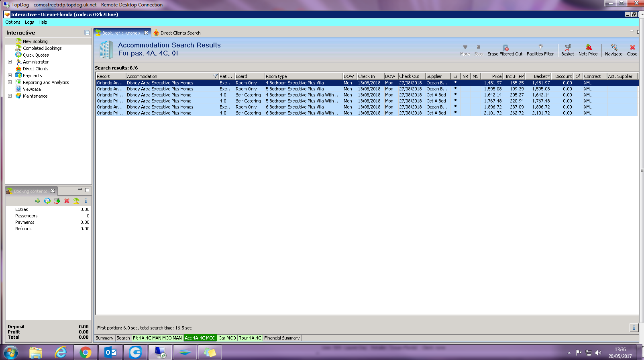Open the Options menu
644x360 pixels.
coord(13,22)
